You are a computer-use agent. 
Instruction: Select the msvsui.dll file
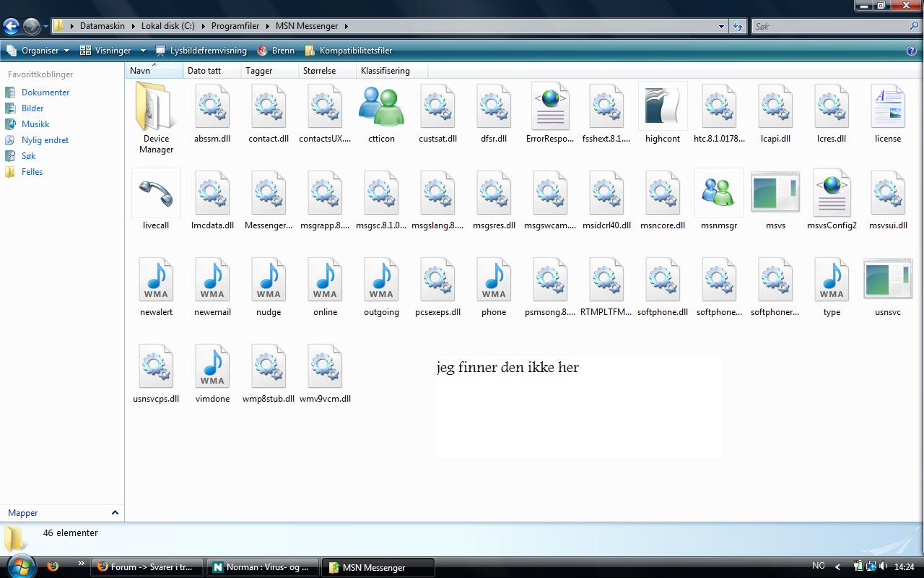click(x=888, y=194)
